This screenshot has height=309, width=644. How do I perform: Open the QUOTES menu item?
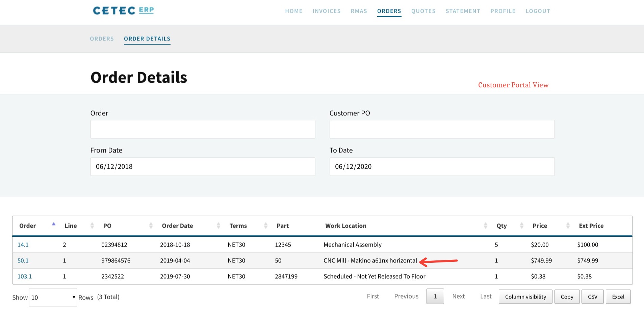(x=423, y=11)
